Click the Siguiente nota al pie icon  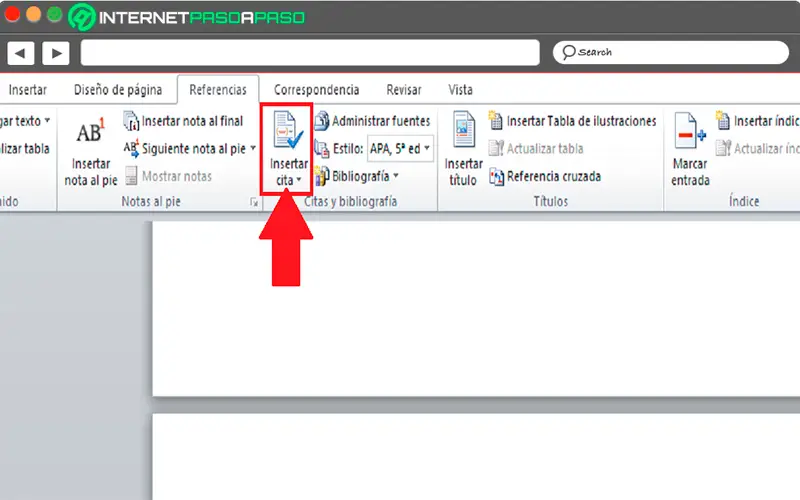pyautogui.click(x=131, y=148)
